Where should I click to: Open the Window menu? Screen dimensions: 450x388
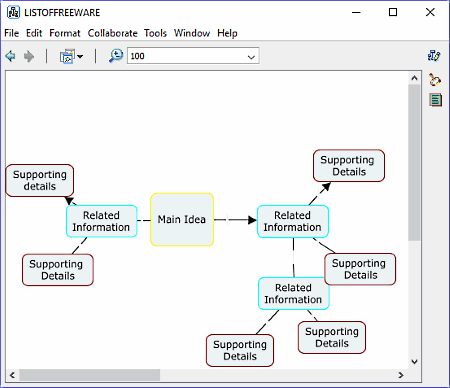[192, 33]
